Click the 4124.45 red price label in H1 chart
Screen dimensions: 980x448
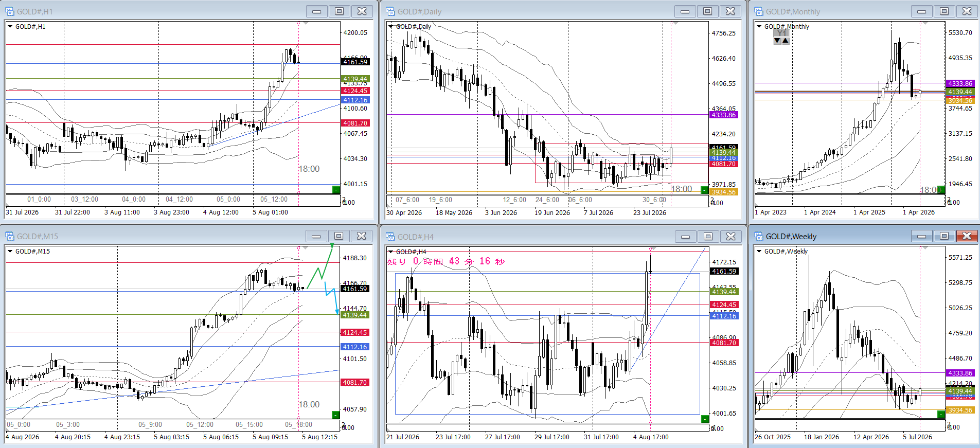click(x=355, y=91)
